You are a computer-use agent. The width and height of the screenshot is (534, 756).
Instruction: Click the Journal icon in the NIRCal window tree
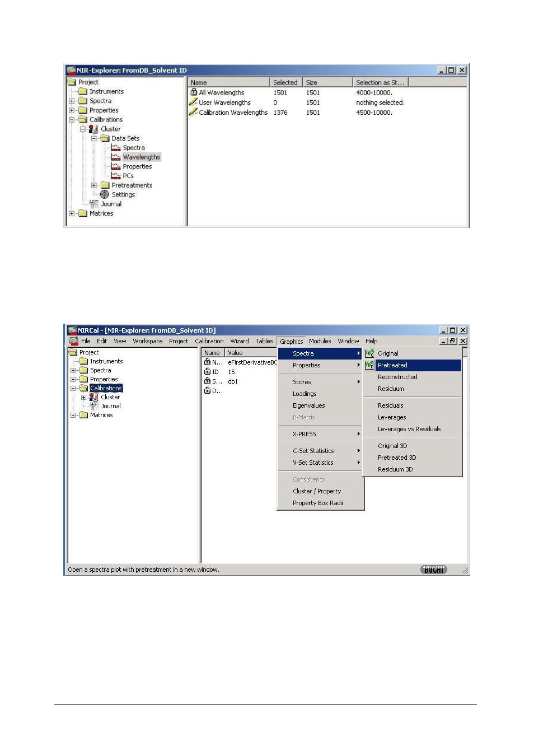(94, 406)
